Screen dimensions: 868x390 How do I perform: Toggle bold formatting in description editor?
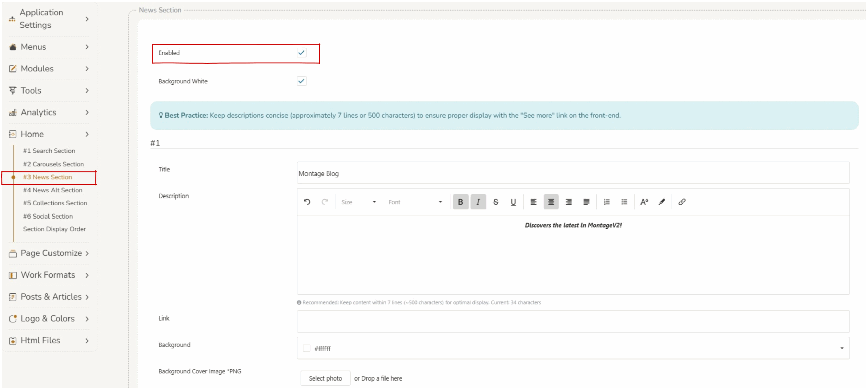(x=460, y=202)
